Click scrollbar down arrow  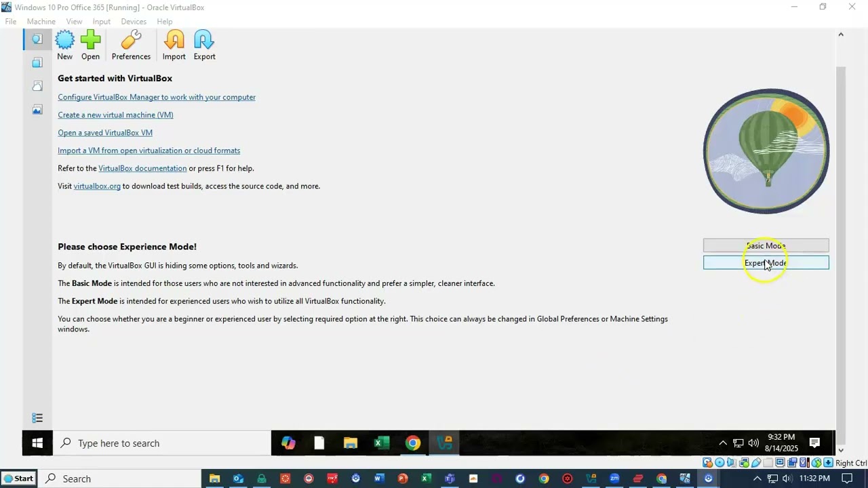(x=841, y=449)
